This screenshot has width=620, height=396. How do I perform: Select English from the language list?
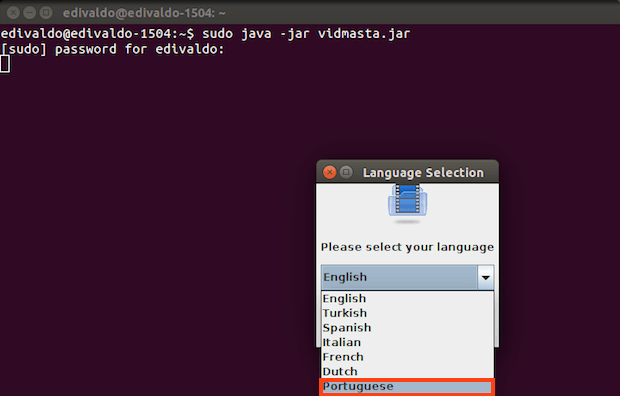[x=407, y=298]
